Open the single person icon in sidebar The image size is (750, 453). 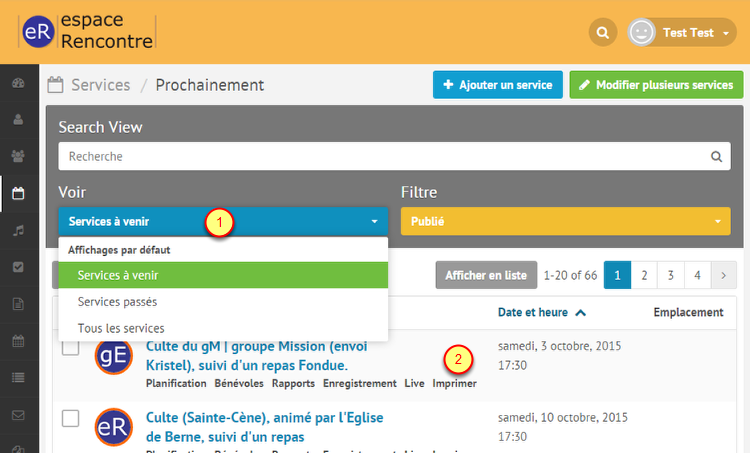pos(18,119)
